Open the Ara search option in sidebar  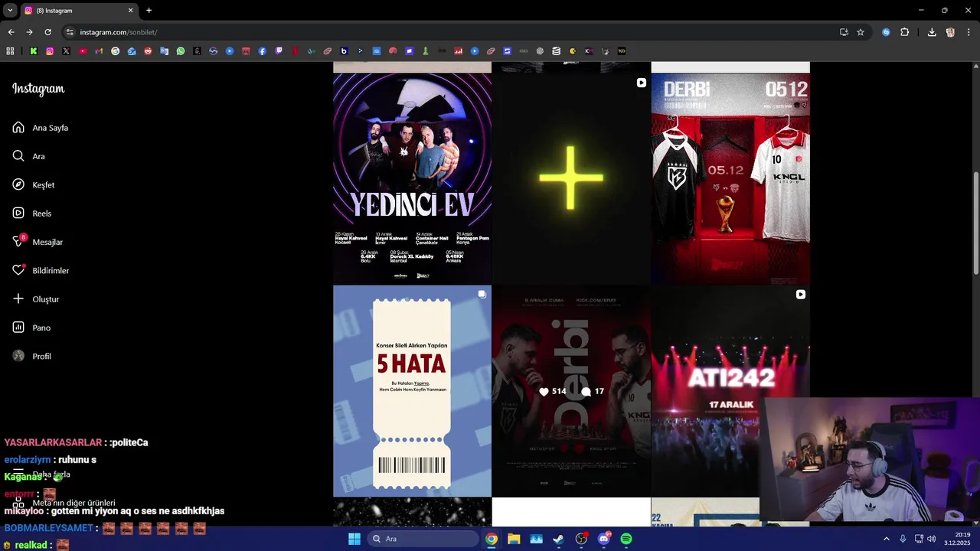(x=29, y=156)
